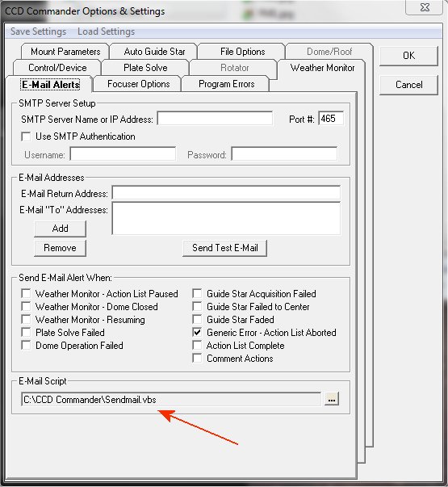Confirm settings with the OK button
This screenshot has height=487, width=448.
(x=408, y=56)
